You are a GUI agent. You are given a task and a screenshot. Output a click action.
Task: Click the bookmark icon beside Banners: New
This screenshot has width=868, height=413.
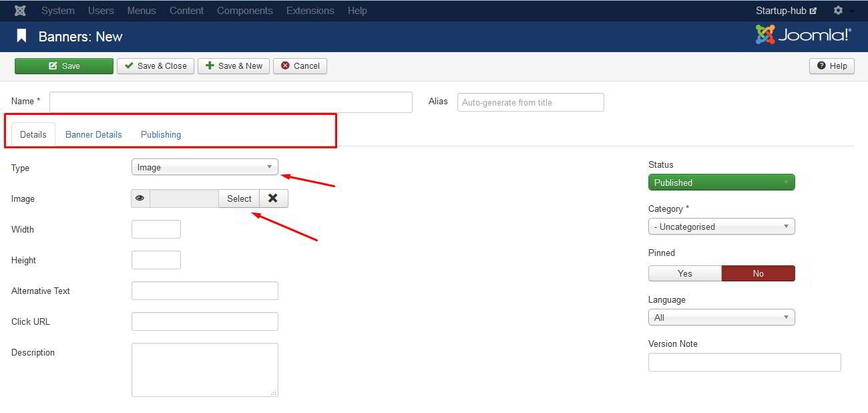point(21,36)
